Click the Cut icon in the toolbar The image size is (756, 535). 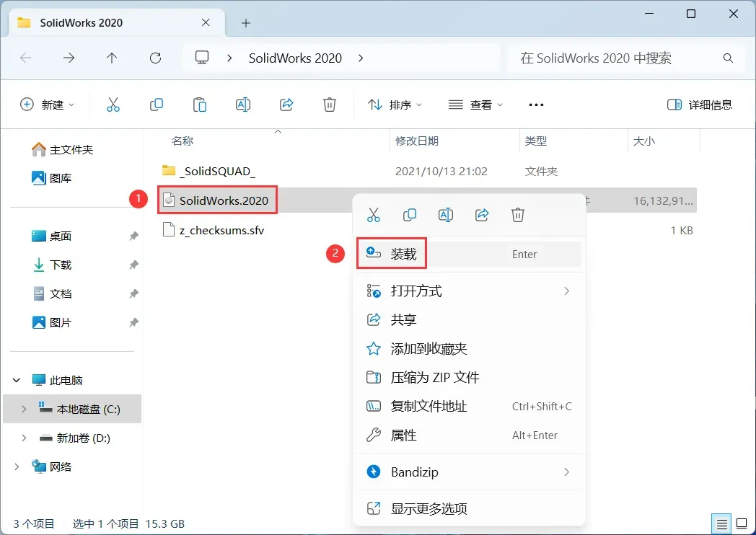(113, 105)
